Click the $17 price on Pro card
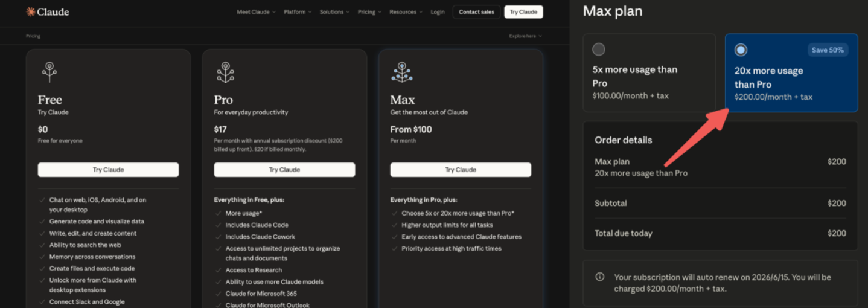Viewport: 868px width, 308px height. (x=220, y=129)
